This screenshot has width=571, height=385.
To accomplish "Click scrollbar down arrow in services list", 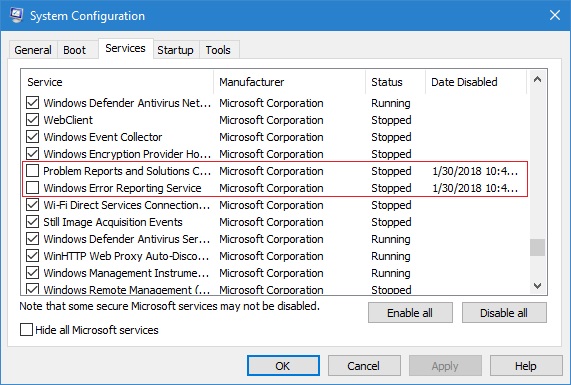I will tap(537, 286).
